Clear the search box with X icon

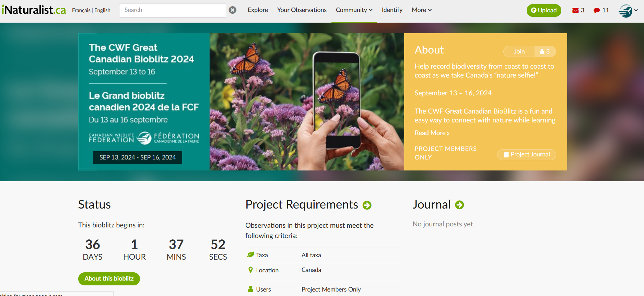coord(233,10)
